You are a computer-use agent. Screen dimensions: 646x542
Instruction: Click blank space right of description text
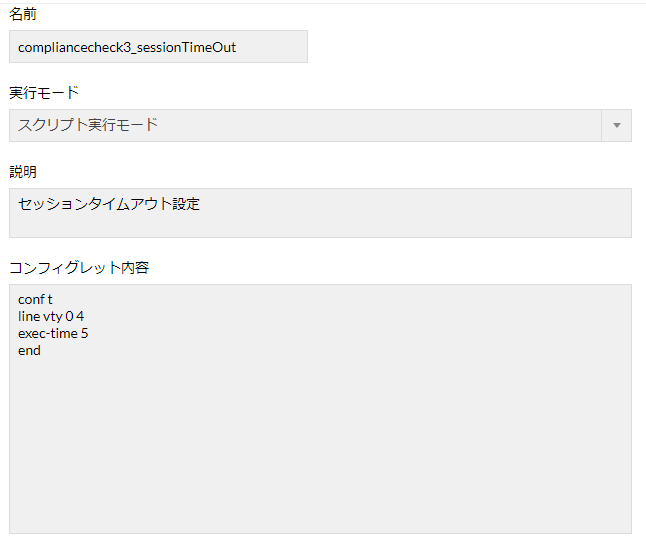coord(420,205)
